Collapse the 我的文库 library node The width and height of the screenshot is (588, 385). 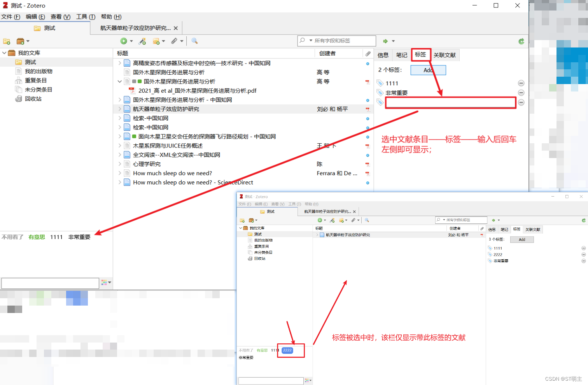point(4,53)
